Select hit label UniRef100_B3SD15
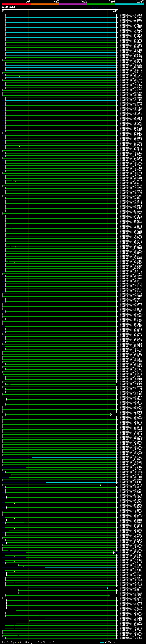The width and height of the screenshot is (146, 644). point(131,210)
